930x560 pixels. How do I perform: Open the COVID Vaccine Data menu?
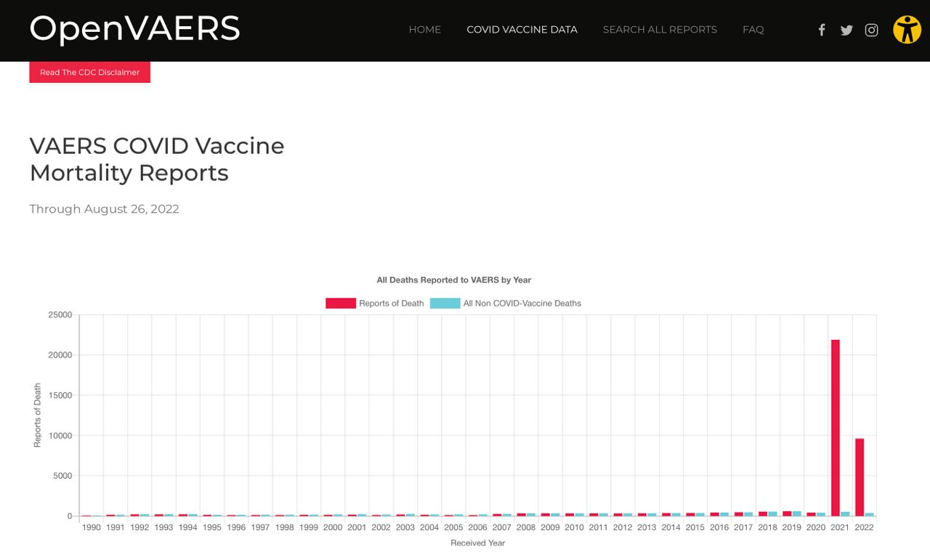(522, 30)
